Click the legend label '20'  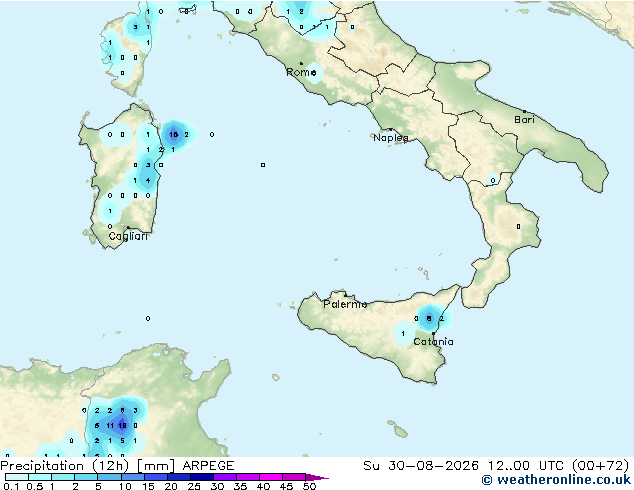point(171,486)
